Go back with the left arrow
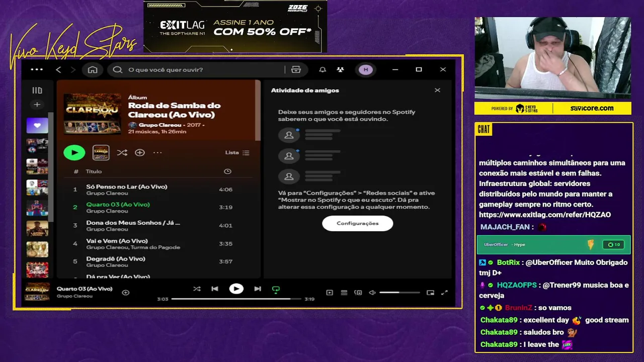644x362 pixels. pos(58,69)
